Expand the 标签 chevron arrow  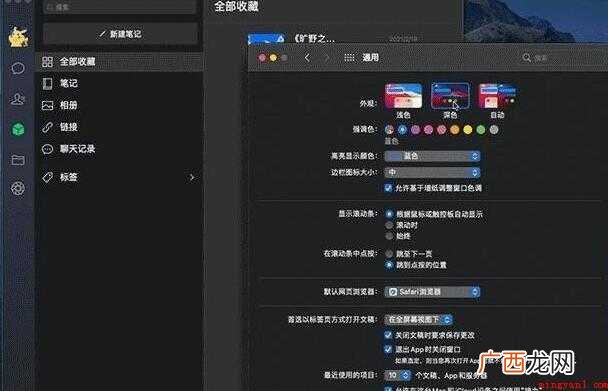(192, 178)
